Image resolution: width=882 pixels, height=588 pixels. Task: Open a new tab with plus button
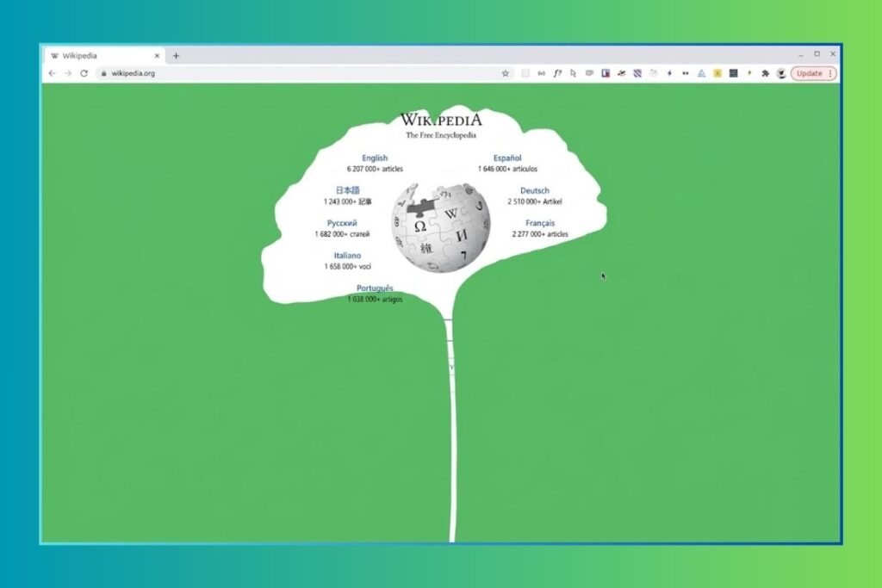pos(176,56)
